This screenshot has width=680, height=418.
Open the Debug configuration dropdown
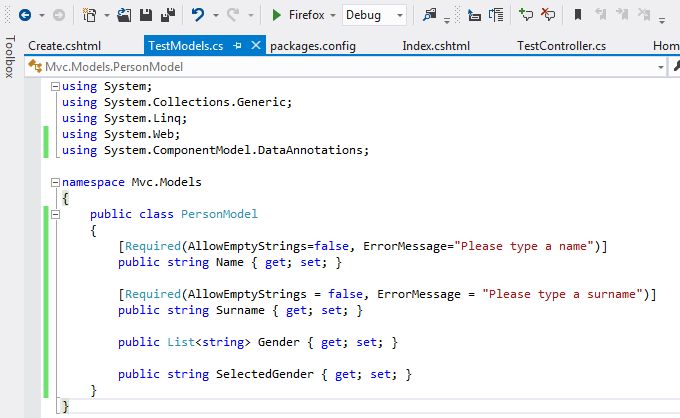[399, 16]
